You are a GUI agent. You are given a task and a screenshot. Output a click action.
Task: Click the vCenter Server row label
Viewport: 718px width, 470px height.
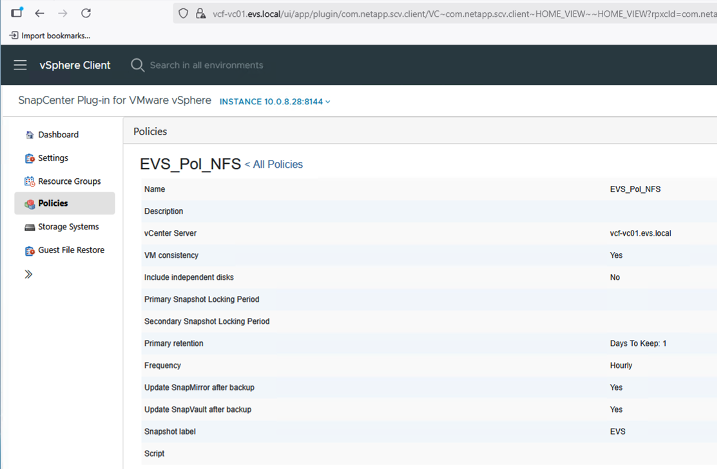[x=170, y=233]
